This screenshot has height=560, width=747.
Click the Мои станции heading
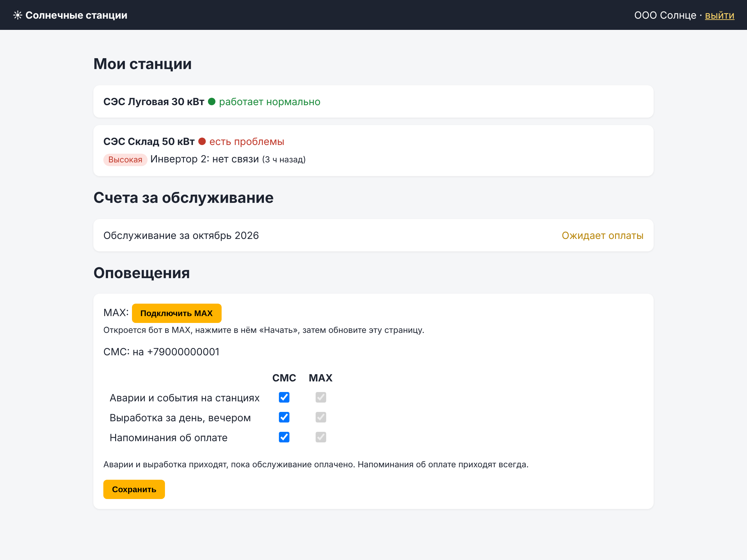(143, 64)
